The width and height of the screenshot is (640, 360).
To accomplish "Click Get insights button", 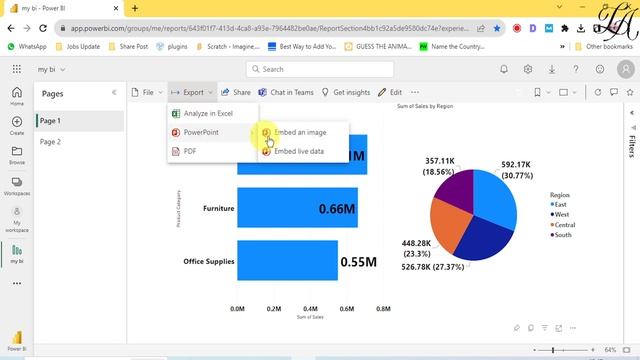I will click(346, 92).
